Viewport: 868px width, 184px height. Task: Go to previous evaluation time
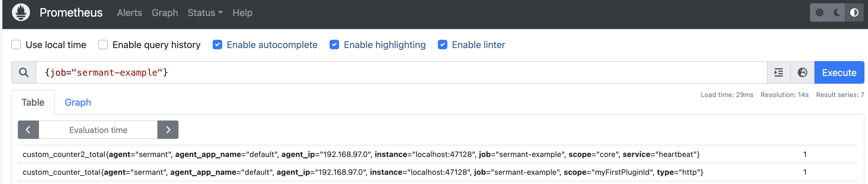coord(28,130)
